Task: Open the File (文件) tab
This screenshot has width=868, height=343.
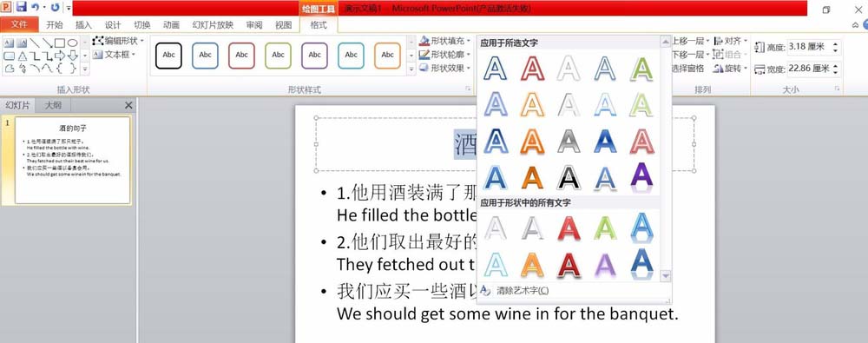Action: click(x=19, y=25)
